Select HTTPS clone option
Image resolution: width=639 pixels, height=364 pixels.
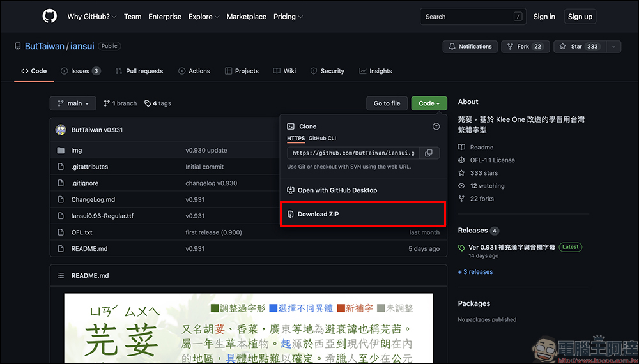296,138
